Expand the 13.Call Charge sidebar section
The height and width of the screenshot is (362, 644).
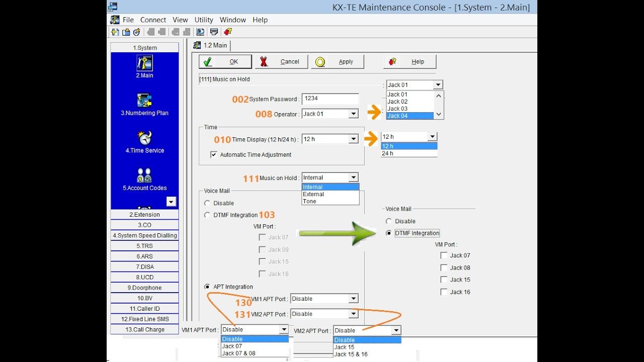point(145,330)
